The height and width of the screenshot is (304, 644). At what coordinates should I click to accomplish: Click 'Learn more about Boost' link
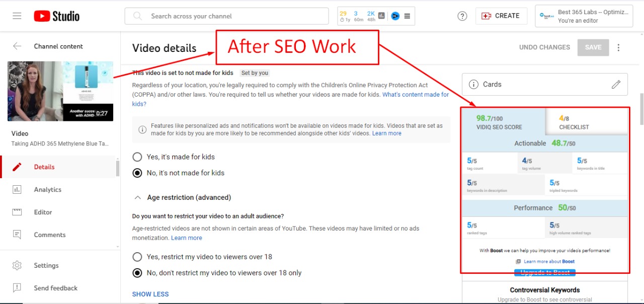coord(548,262)
